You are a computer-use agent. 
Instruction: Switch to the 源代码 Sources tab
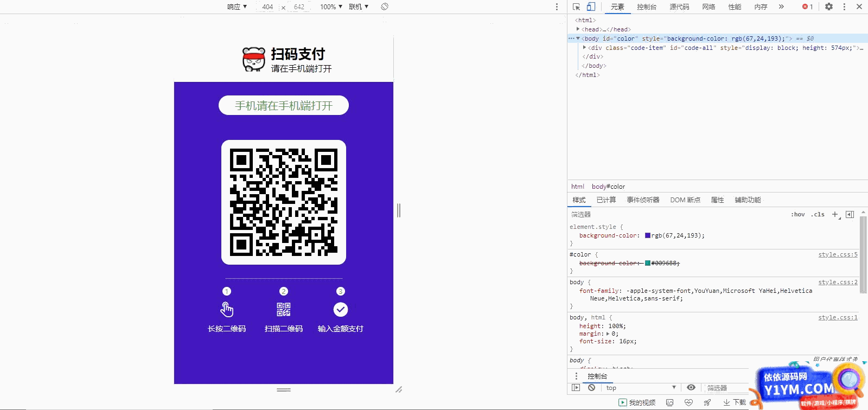click(679, 7)
